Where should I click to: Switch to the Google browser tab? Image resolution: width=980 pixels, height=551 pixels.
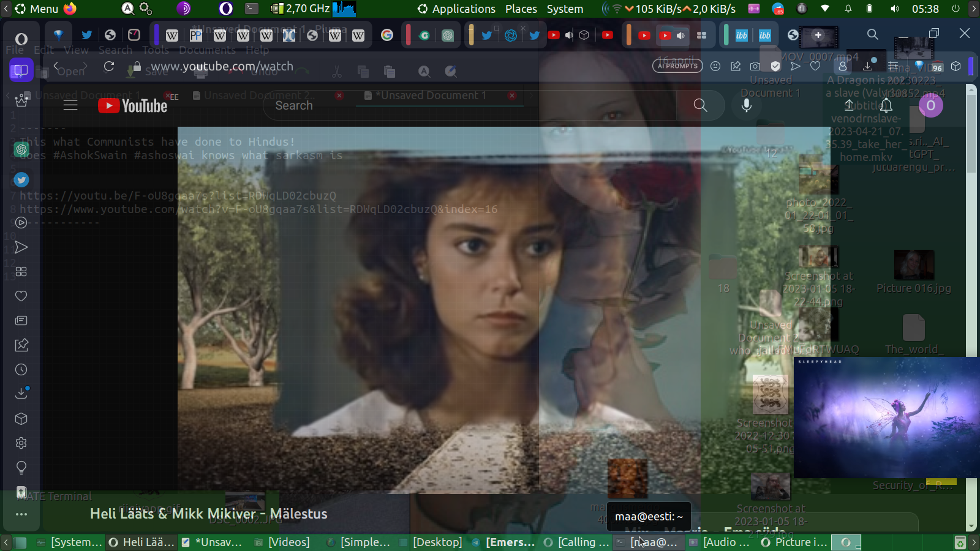point(387,36)
